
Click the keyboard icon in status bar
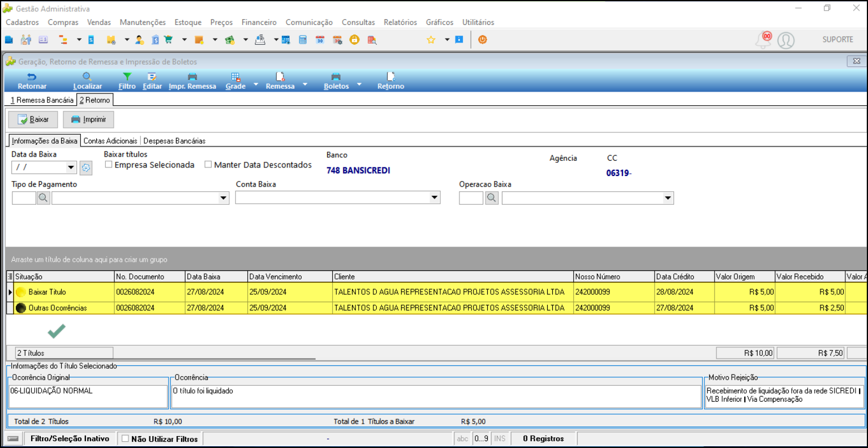(x=12, y=439)
